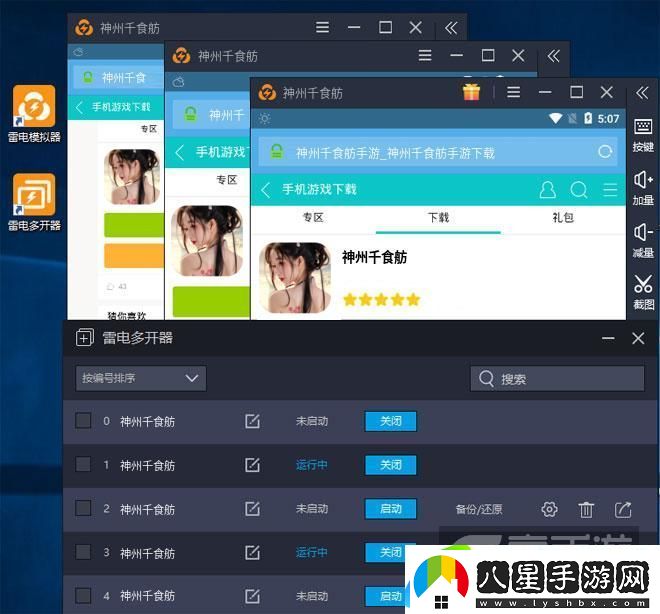
Task: Click the game thumbnail in front emulator
Action: (295, 278)
